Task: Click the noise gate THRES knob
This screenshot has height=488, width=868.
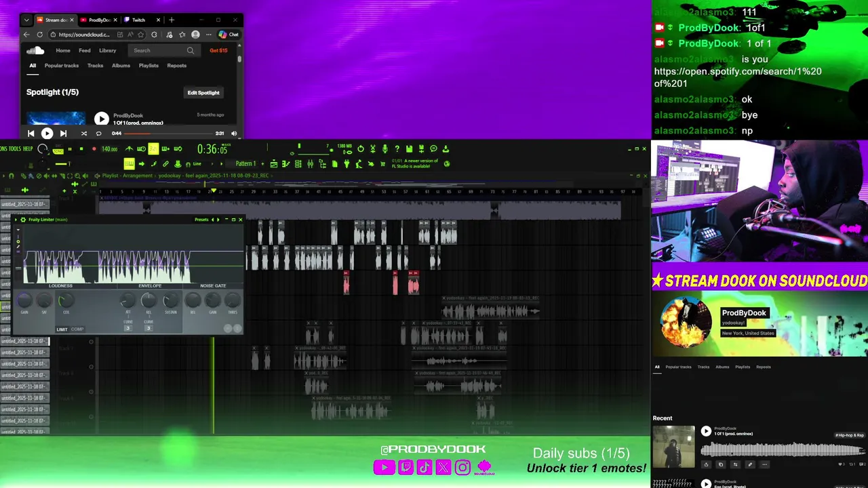Action: (x=233, y=300)
